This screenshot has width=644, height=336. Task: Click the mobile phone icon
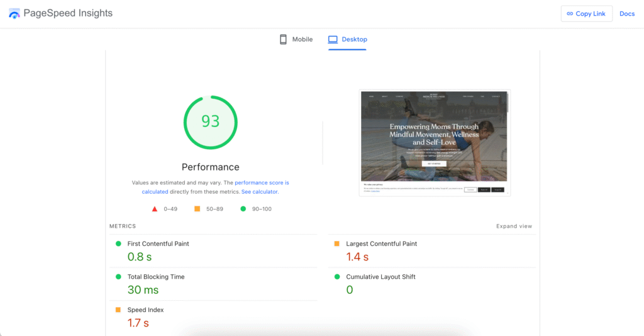pyautogui.click(x=283, y=40)
